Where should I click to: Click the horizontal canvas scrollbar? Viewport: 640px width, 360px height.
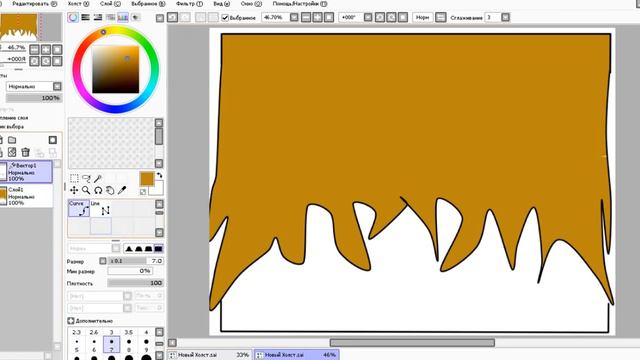(412, 342)
